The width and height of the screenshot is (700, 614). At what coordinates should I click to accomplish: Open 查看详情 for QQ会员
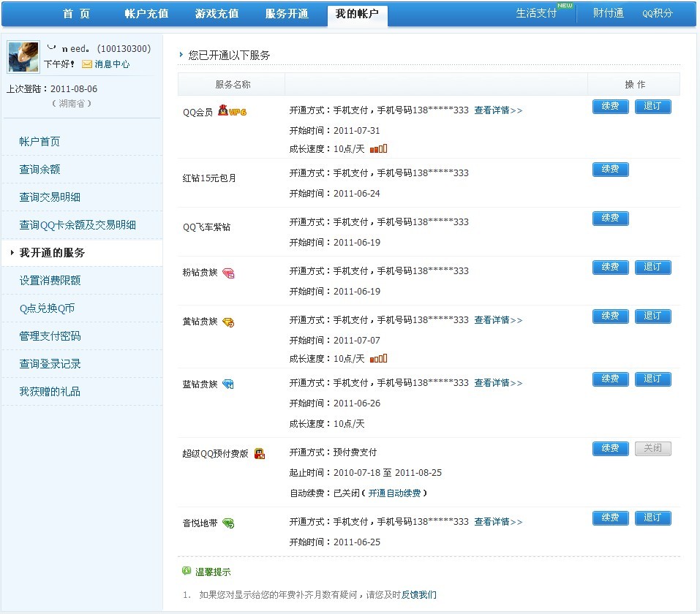498,110
